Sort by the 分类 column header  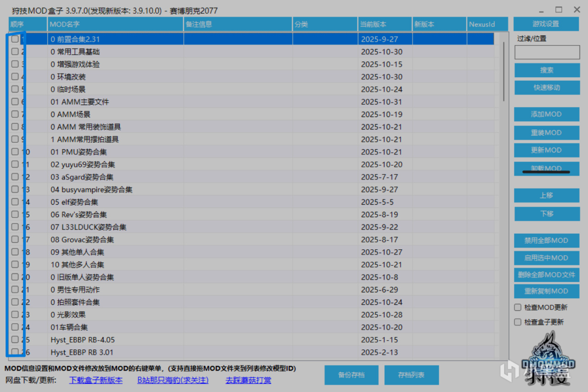325,24
